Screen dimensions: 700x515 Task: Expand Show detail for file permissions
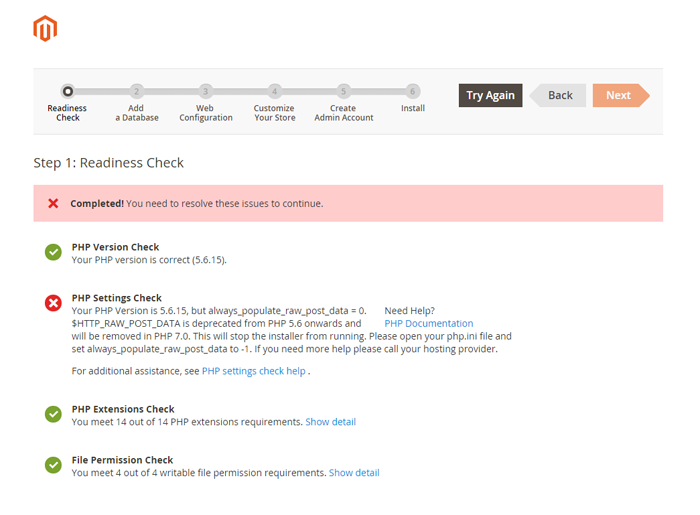coord(354,473)
